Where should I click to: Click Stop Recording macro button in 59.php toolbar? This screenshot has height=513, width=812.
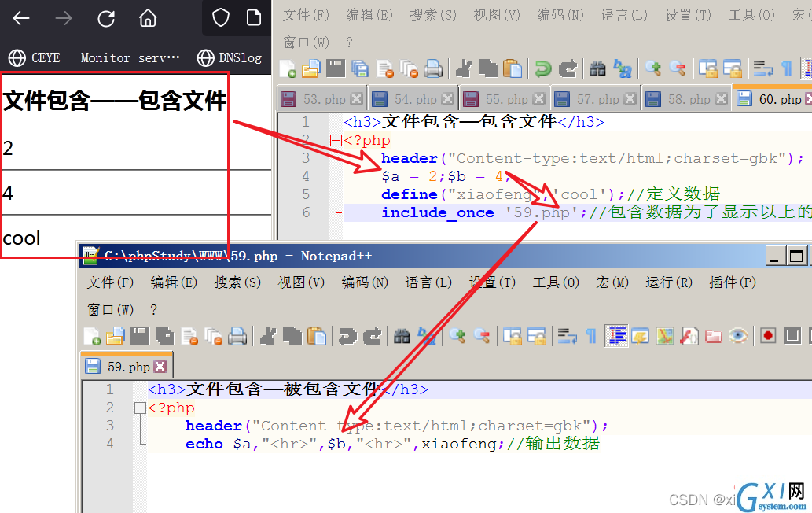click(x=792, y=336)
